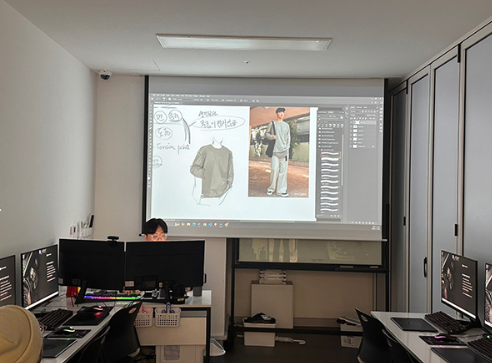Select the highlighted top layer in Layers panel

[365, 122]
